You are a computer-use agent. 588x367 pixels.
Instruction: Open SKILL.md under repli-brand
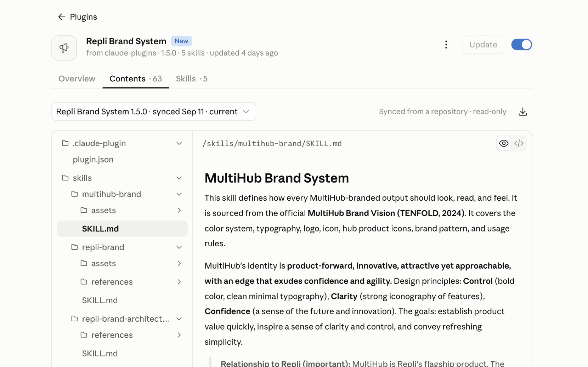click(100, 300)
